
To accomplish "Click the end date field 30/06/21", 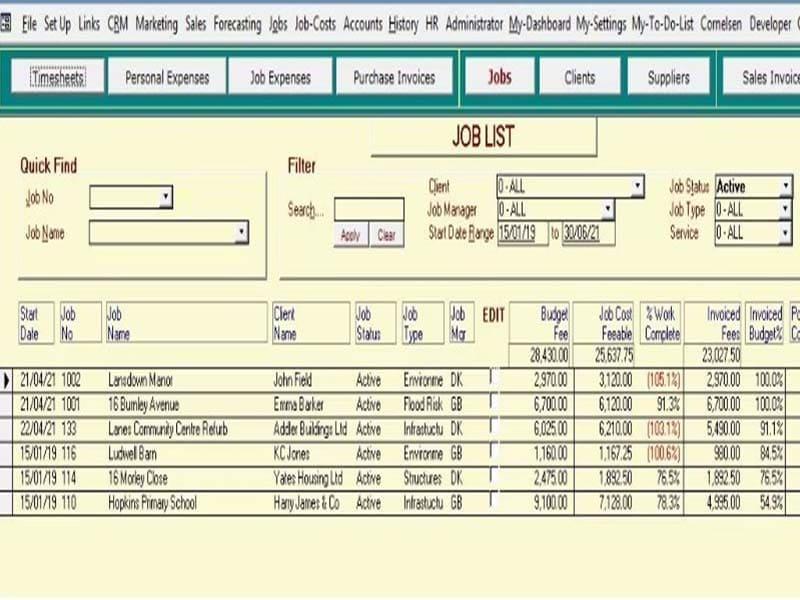I will coord(588,233).
